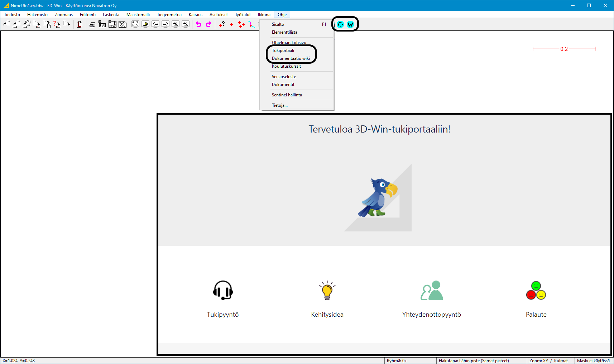Open the Tiedosto menu
Viewport: 614px width, 364px height.
[12, 15]
